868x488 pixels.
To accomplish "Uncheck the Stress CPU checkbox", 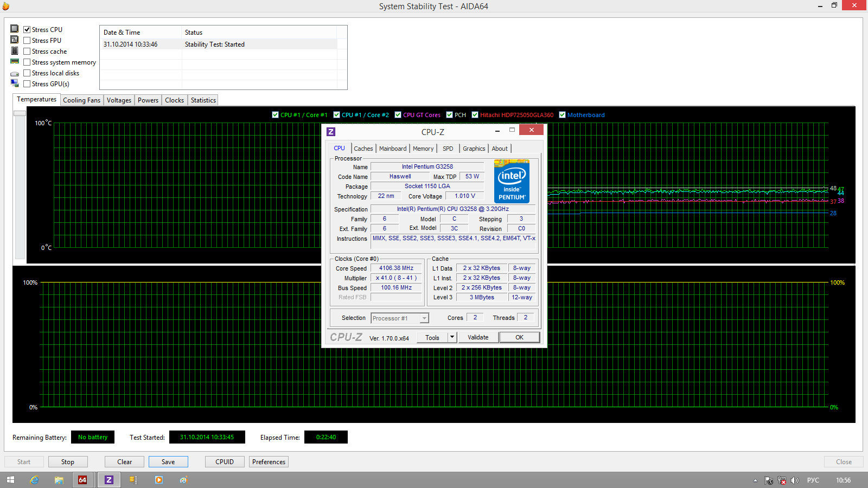I will click(27, 29).
